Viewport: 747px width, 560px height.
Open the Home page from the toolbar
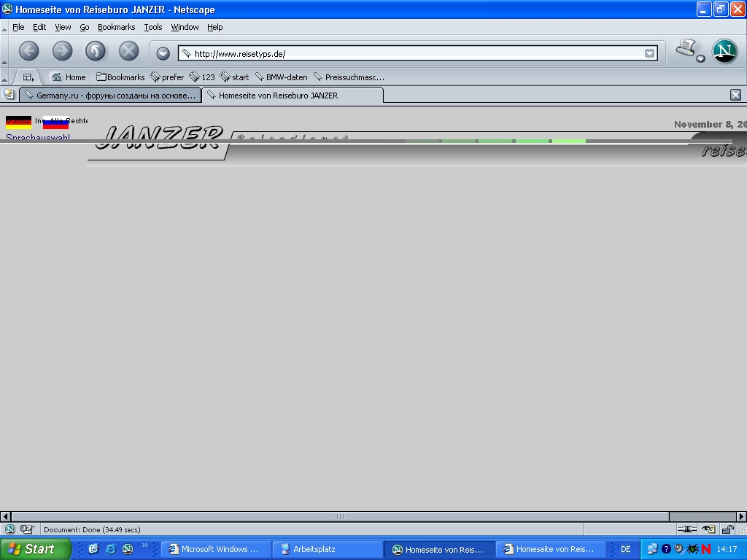click(69, 77)
